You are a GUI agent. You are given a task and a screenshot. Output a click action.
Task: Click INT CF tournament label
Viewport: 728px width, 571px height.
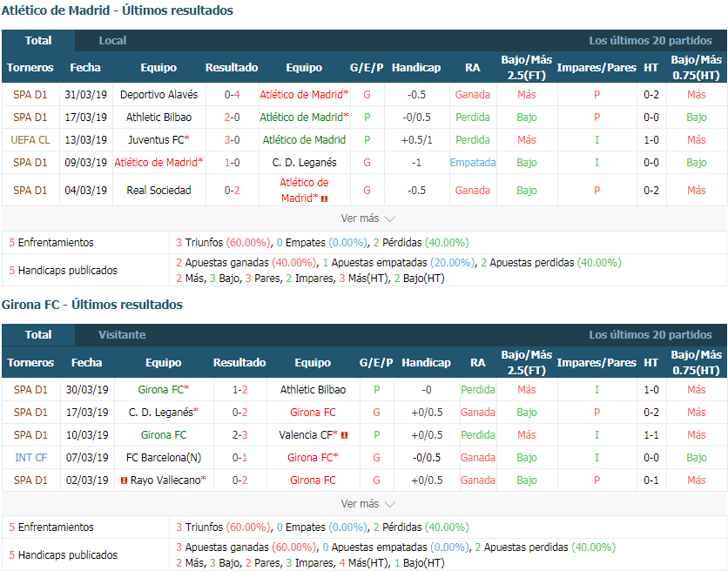[x=30, y=458]
